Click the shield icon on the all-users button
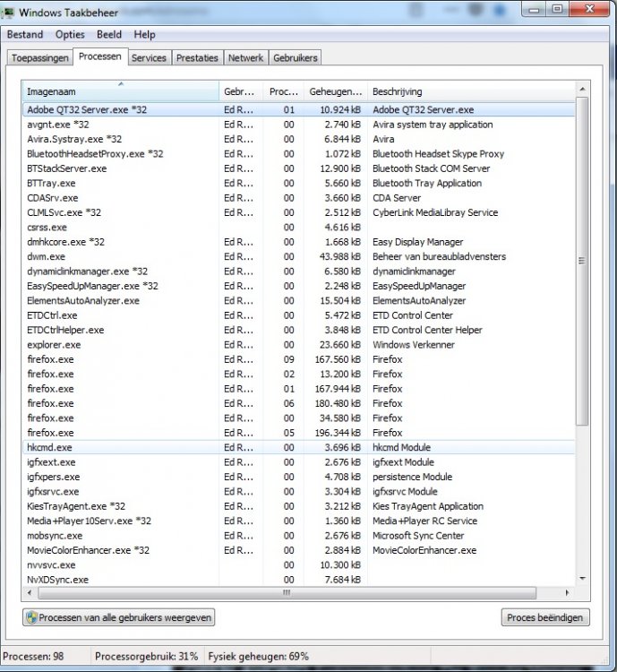 click(32, 617)
